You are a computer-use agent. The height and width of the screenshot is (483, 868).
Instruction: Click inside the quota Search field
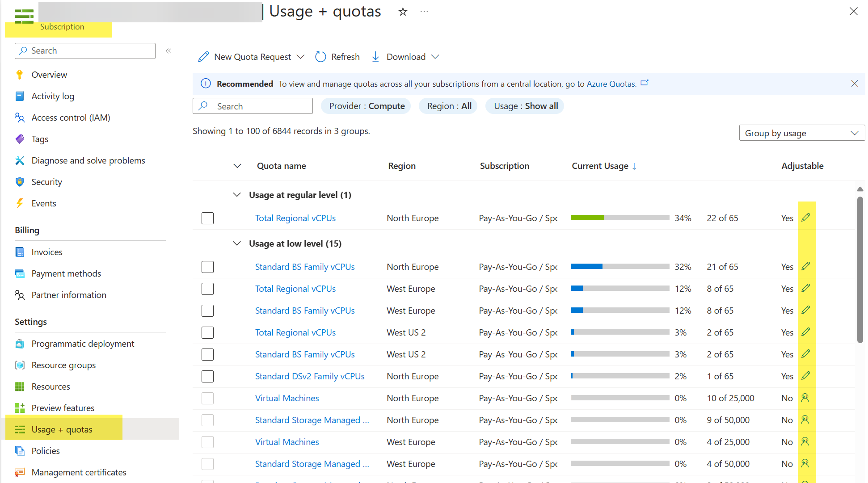click(x=253, y=106)
